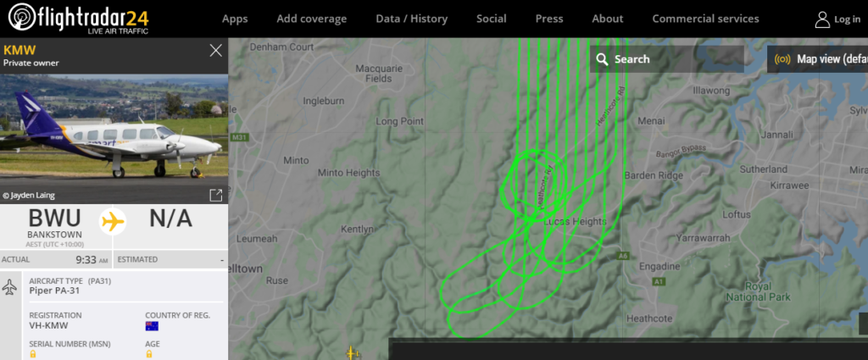Click the BWU departure airport code
868x360 pixels.
[x=55, y=219]
